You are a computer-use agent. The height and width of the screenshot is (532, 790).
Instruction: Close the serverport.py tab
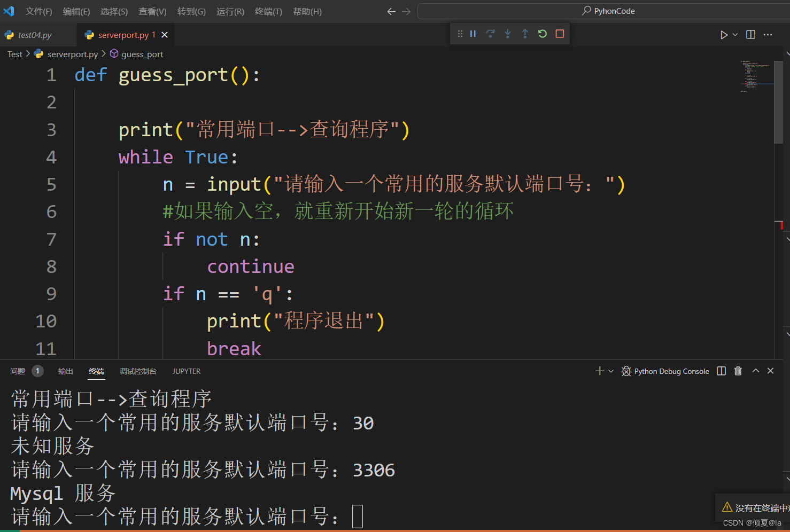coord(165,35)
